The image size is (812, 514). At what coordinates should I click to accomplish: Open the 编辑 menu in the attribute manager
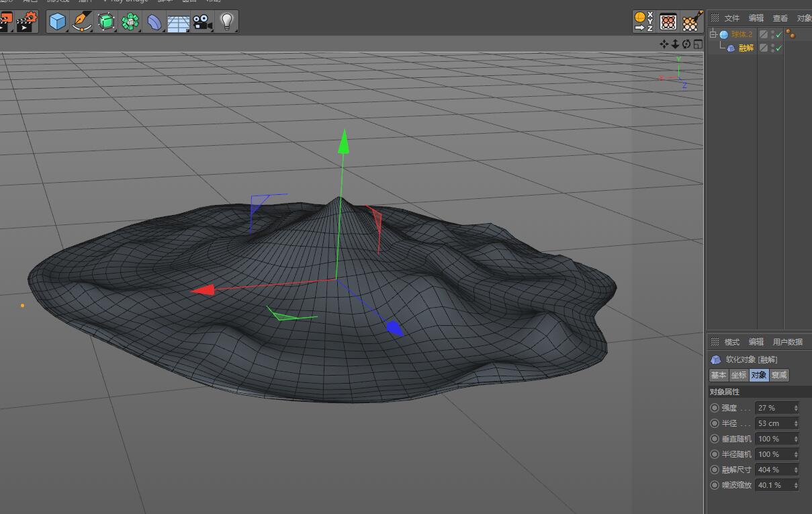(x=756, y=342)
